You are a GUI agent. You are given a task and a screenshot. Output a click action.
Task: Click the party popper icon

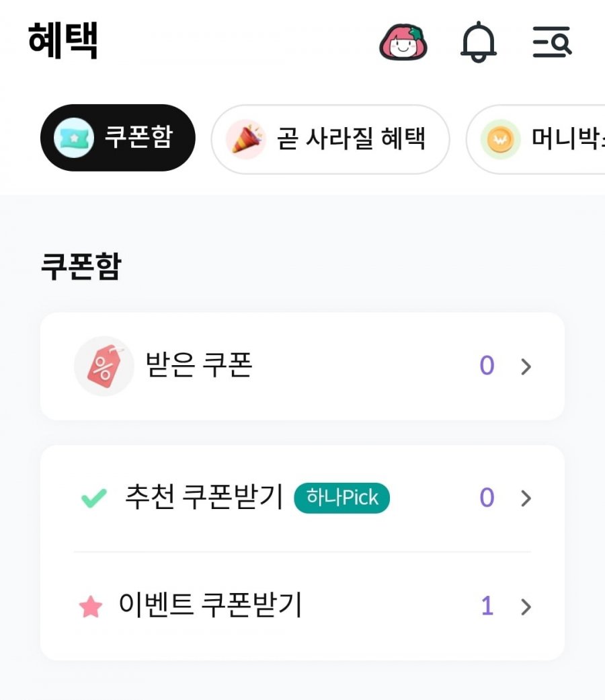(x=246, y=139)
